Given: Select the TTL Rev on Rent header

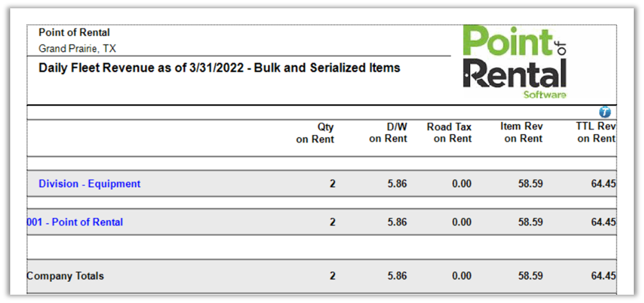Looking at the screenshot, I should tap(595, 132).
